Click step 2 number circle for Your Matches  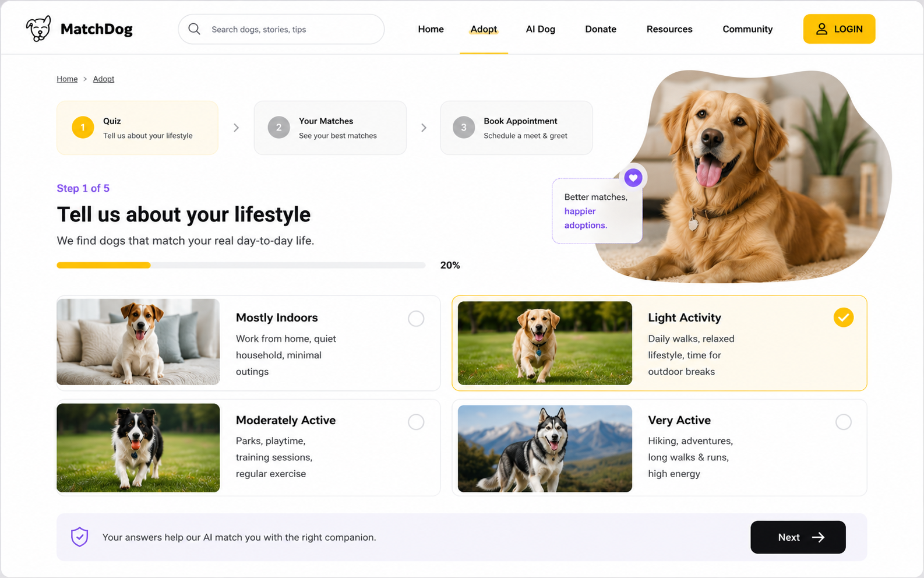point(278,128)
